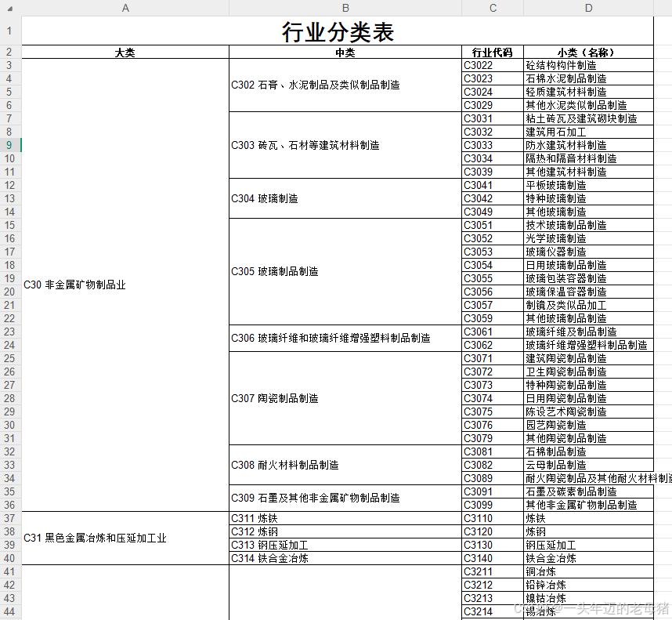Click code cell C3022
The height and width of the screenshot is (620, 672).
[x=493, y=65]
